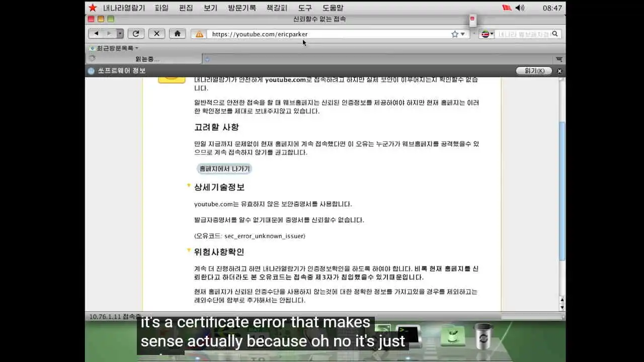Open the 최근방문목록 bookmarks dropdown
This screenshot has width=644, height=362.
tap(114, 48)
